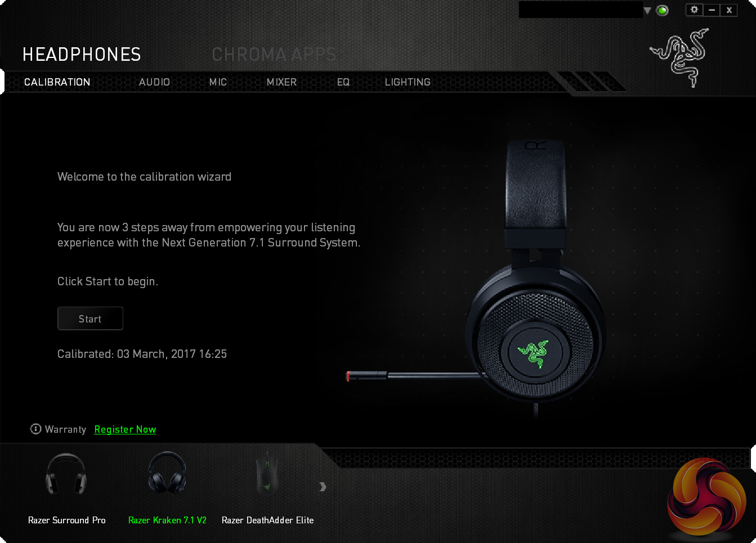Image resolution: width=756 pixels, height=543 pixels.
Task: Open the EQ tab
Action: click(x=343, y=82)
